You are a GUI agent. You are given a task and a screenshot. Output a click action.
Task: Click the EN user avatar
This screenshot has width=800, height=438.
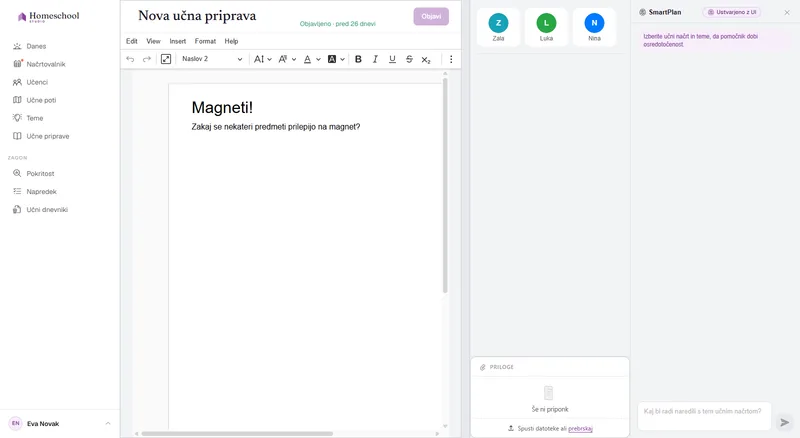click(15, 423)
